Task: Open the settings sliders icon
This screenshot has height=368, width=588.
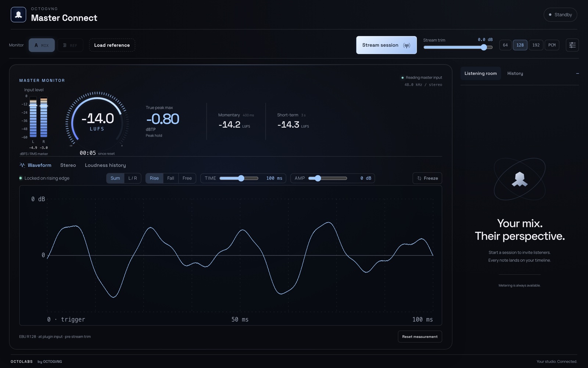Action: point(572,45)
